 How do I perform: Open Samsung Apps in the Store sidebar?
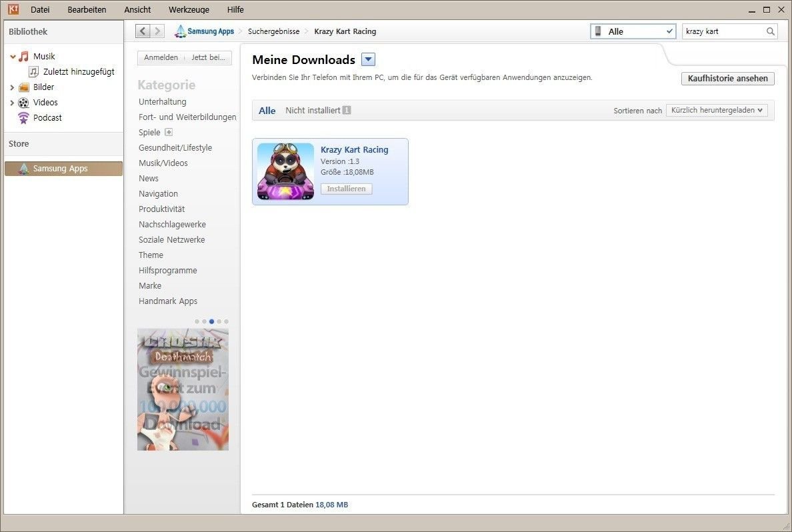(63, 169)
